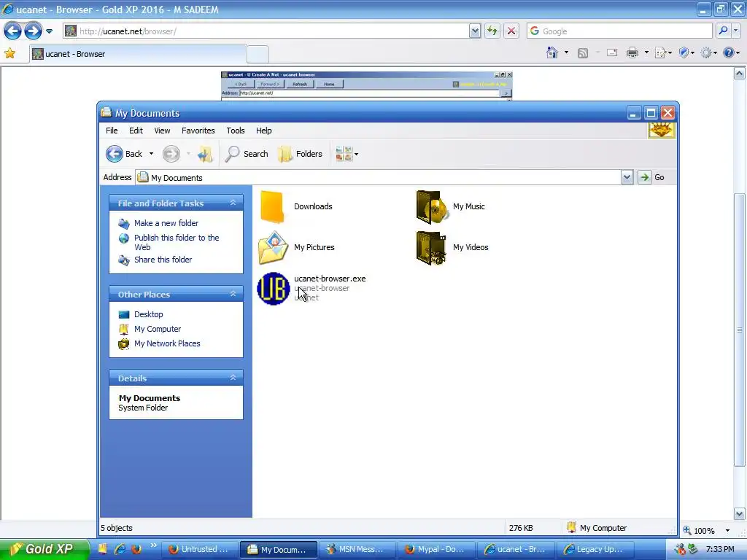The width and height of the screenshot is (747, 560).
Task: Click the RSS feeds icon in IE
Action: click(583, 53)
